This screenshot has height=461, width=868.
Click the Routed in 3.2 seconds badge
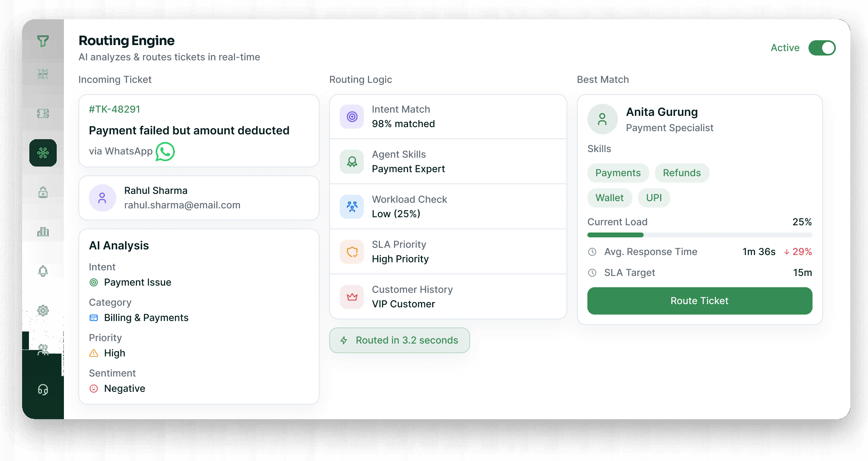tap(400, 340)
